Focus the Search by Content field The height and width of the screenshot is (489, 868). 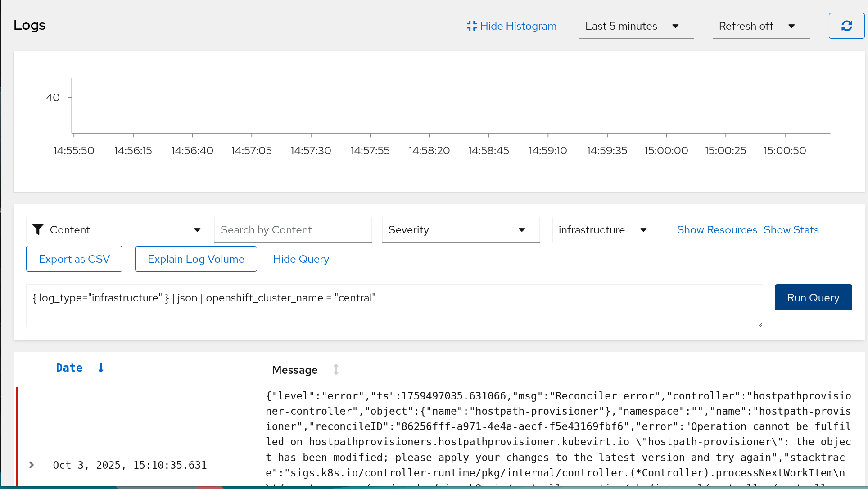293,230
